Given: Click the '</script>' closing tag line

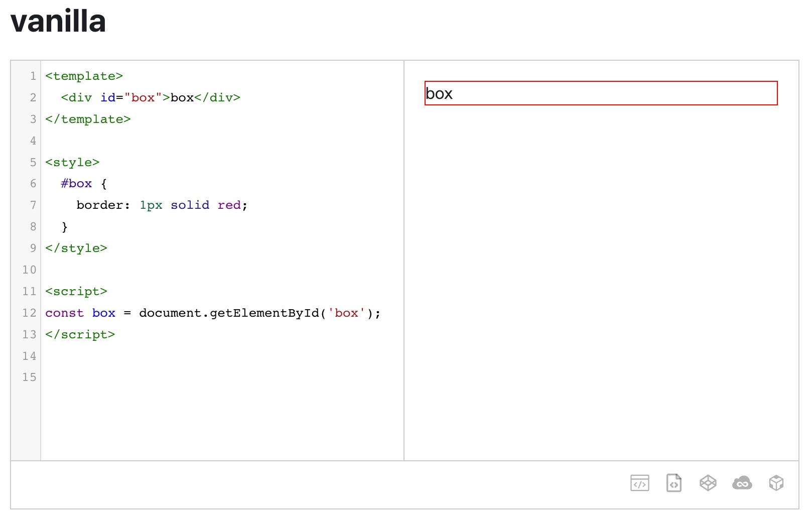Looking at the screenshot, I should click(80, 334).
